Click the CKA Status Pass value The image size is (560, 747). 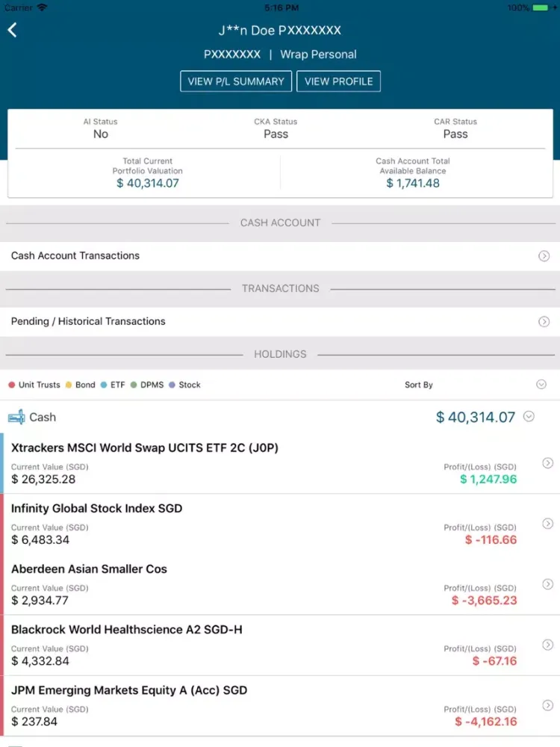pos(276,134)
